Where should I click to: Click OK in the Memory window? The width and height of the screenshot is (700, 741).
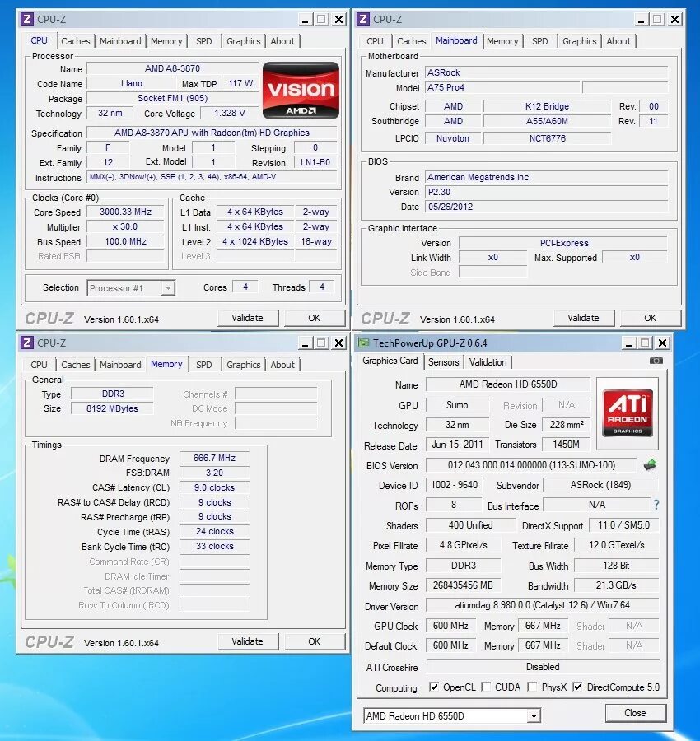pos(315,641)
